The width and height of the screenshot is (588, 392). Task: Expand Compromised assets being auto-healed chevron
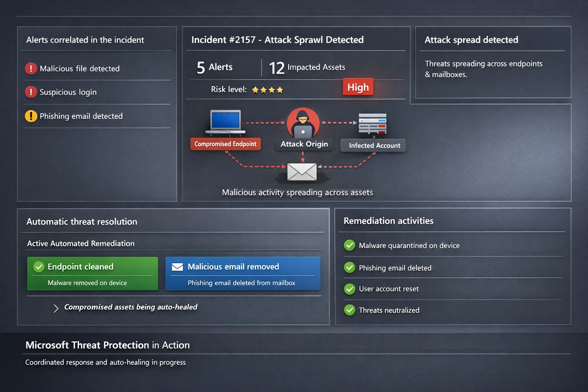coord(56,308)
